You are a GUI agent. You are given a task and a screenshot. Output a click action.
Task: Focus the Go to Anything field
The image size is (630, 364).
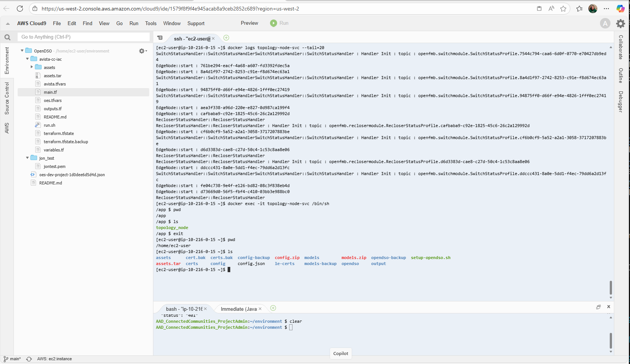pos(84,37)
